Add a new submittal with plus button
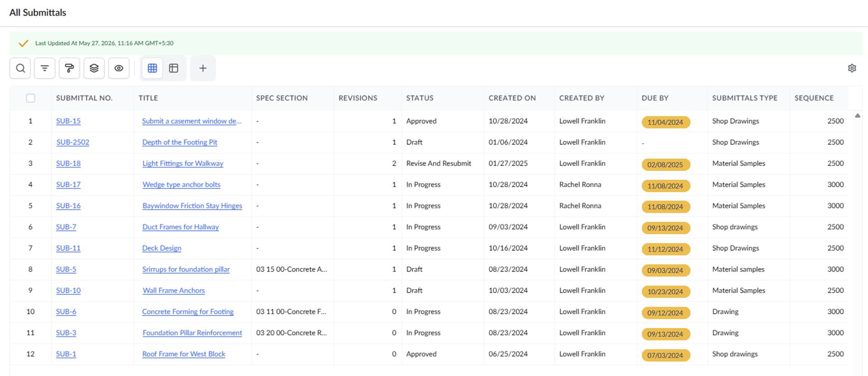868x376 pixels. 203,68
